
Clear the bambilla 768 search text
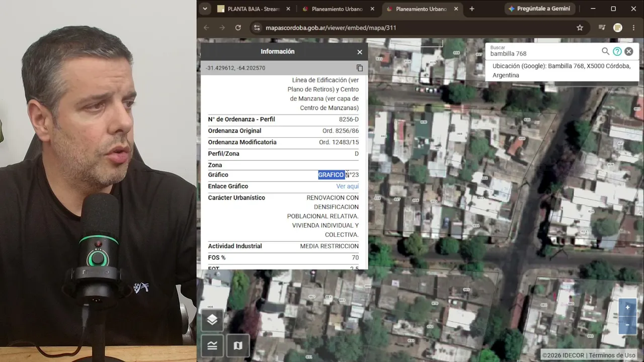tap(629, 51)
